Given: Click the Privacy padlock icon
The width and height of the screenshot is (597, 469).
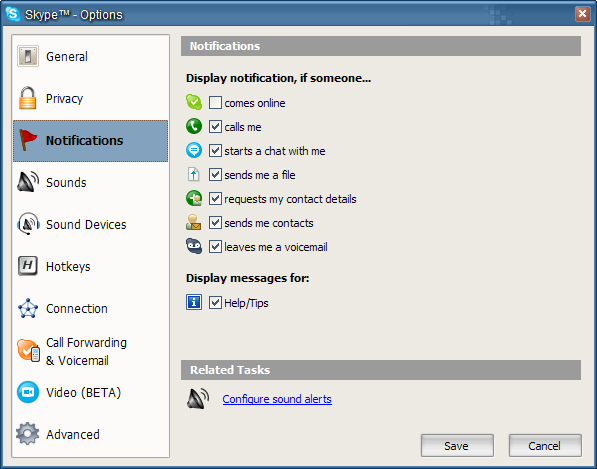Looking at the screenshot, I should pos(27,98).
